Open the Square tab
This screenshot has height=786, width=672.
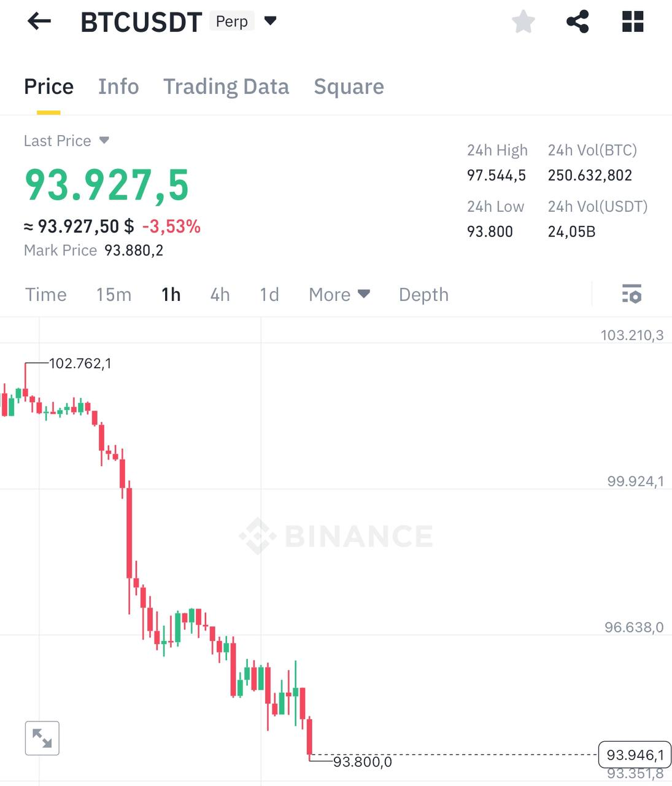tap(349, 87)
